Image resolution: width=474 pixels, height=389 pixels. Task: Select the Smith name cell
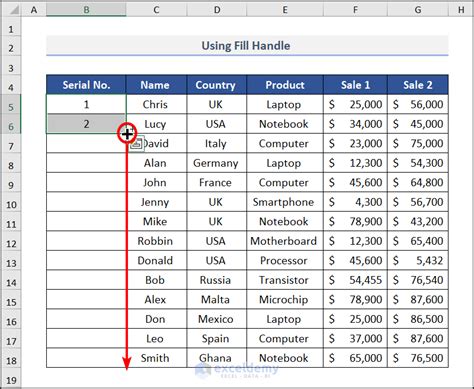coord(155,358)
